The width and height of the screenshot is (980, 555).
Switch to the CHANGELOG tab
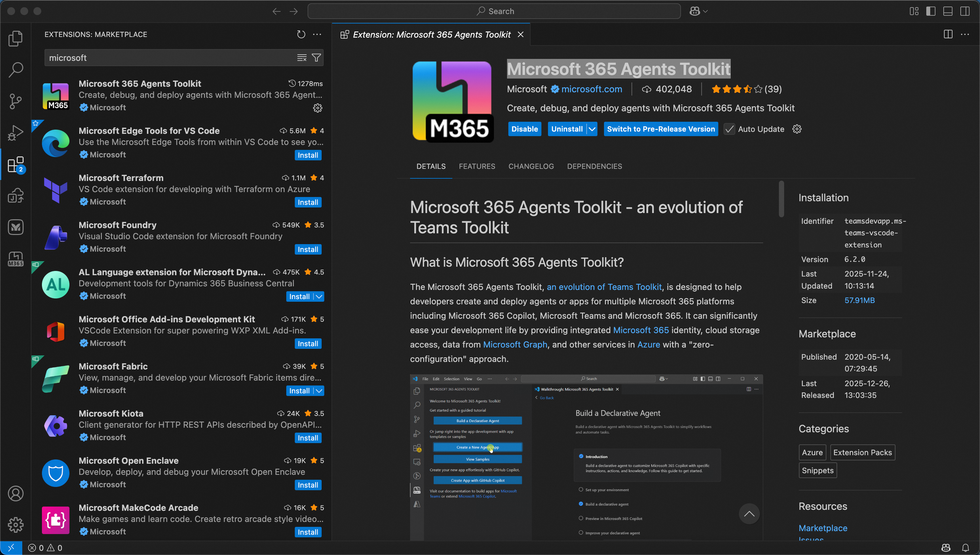pos(531,166)
